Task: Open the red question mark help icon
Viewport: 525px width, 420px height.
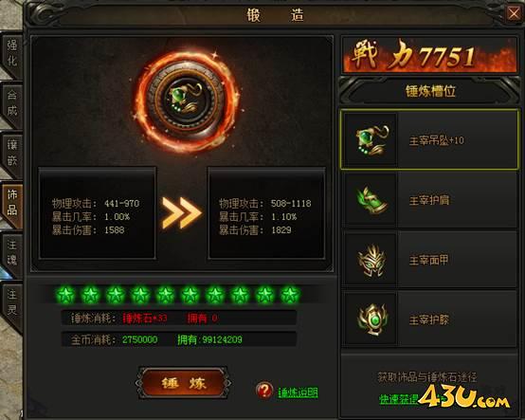Action: click(x=264, y=391)
